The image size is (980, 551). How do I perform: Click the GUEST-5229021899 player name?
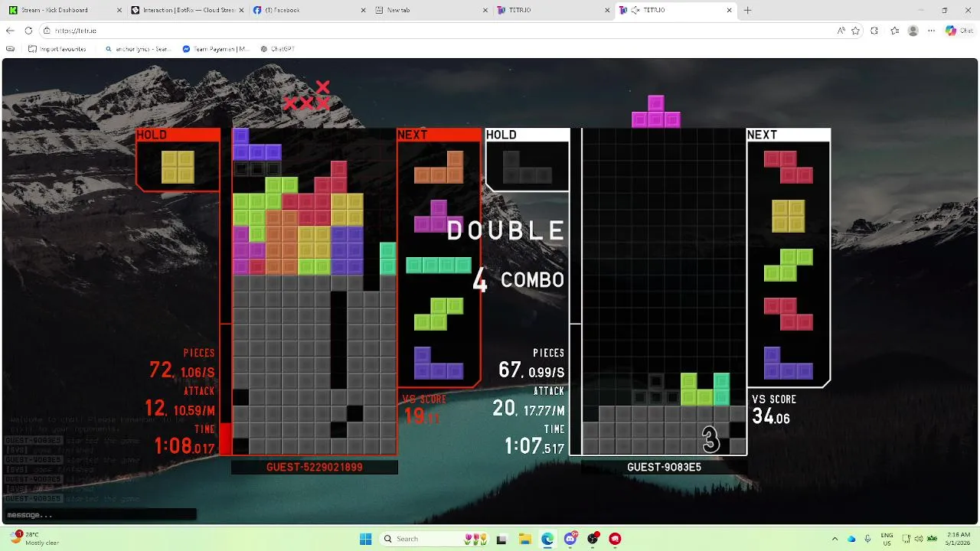point(315,467)
